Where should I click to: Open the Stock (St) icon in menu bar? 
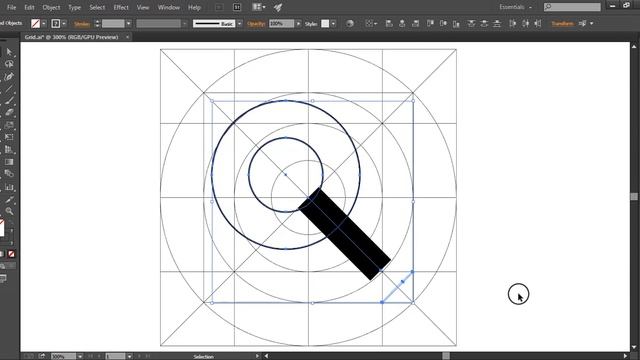(x=237, y=7)
